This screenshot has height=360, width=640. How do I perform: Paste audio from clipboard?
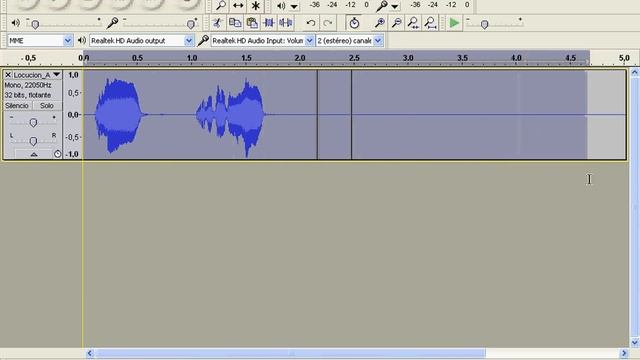coord(252,23)
